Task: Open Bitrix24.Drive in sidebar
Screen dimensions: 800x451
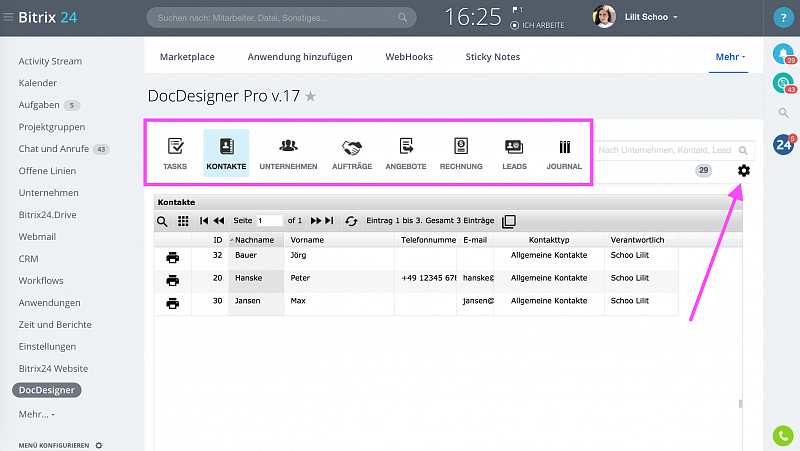Action: (47, 215)
